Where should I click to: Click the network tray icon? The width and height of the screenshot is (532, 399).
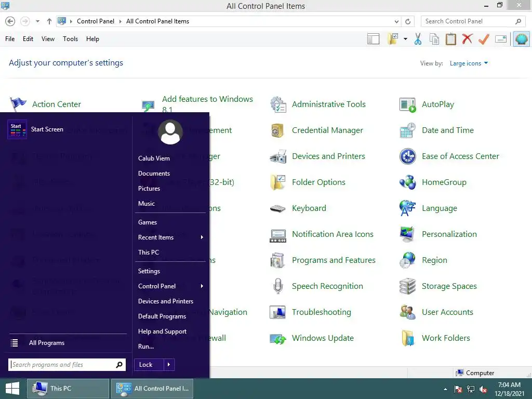(x=471, y=390)
